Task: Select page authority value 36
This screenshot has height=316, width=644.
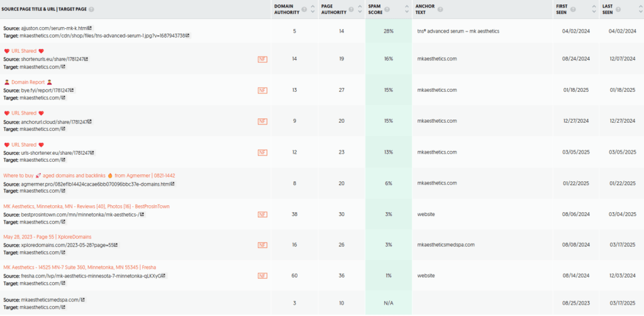Action: tap(341, 276)
